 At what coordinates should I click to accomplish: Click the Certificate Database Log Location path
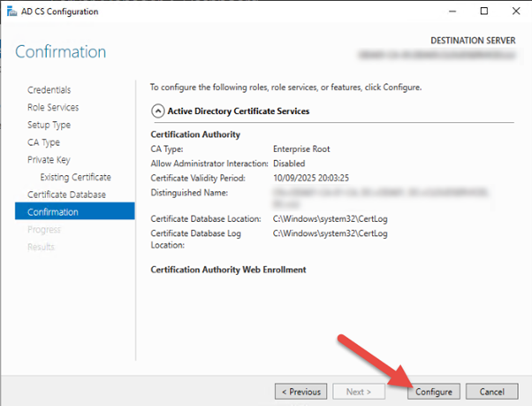click(x=331, y=234)
